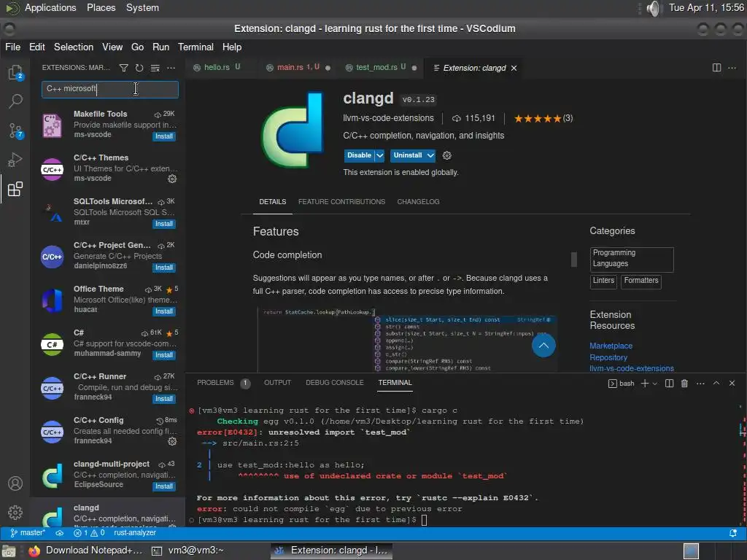
Task: Expand Disable button dropdown arrow
Action: pos(379,155)
